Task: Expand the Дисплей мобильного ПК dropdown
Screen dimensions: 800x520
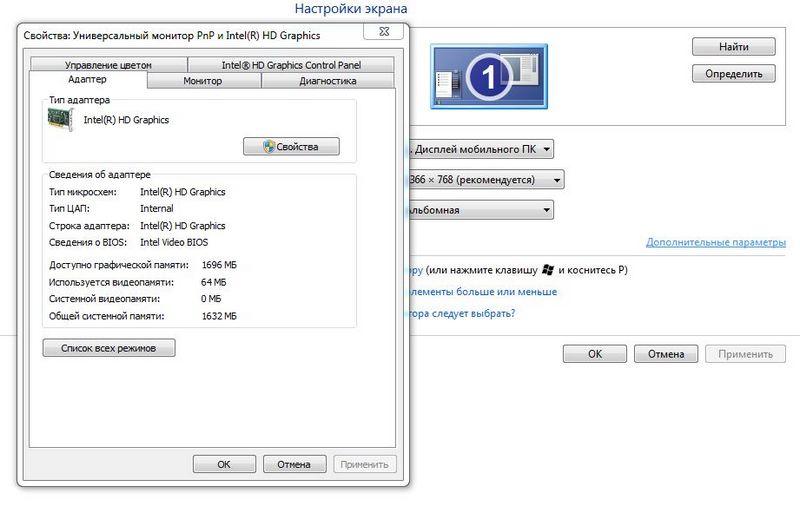Action: click(480, 150)
